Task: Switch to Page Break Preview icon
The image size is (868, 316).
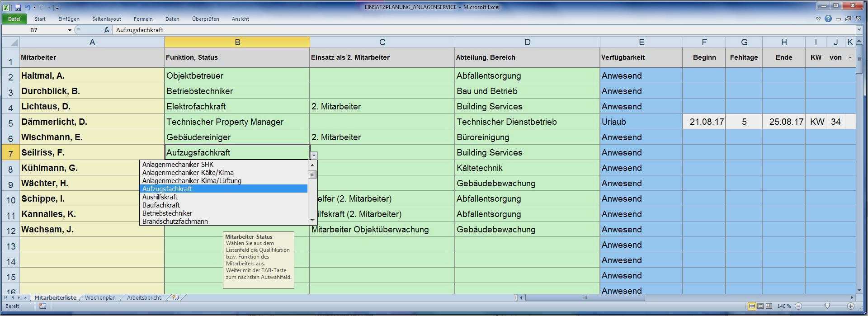Action: tap(769, 307)
